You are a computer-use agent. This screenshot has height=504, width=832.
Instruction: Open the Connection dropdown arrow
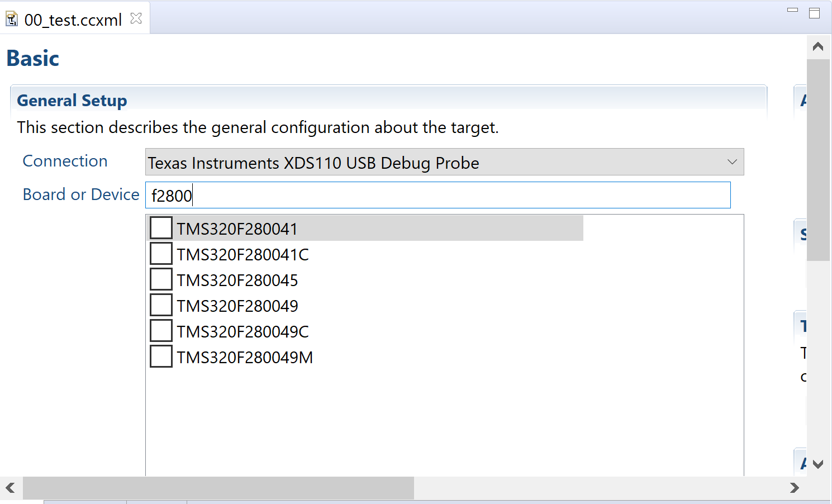732,162
